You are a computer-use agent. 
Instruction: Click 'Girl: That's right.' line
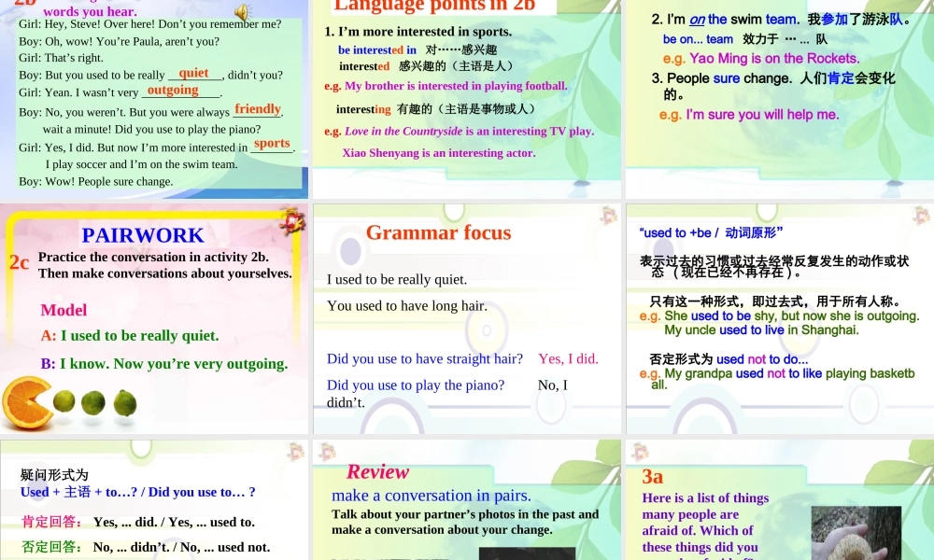coord(61,58)
